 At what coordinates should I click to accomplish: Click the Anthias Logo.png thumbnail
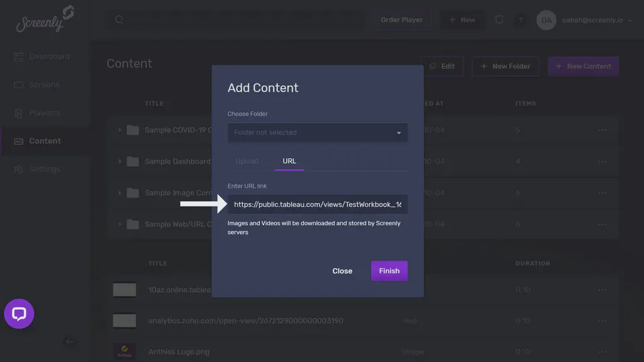point(125,351)
